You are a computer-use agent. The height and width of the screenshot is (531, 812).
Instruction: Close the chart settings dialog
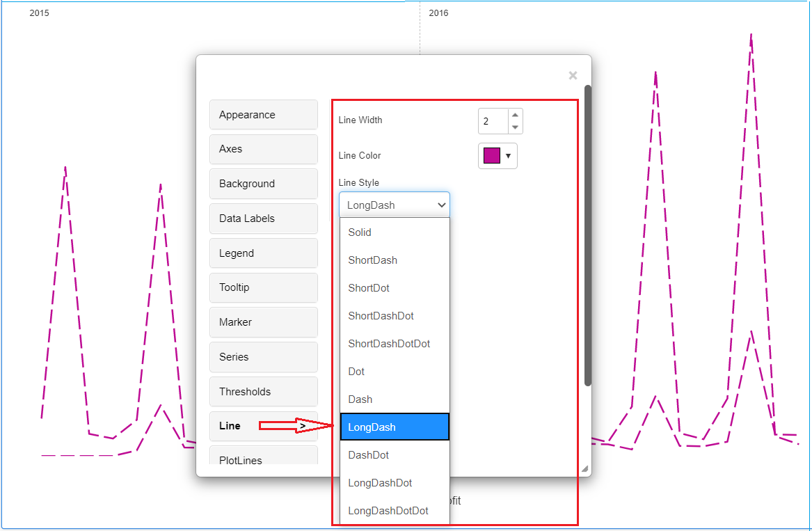(573, 76)
